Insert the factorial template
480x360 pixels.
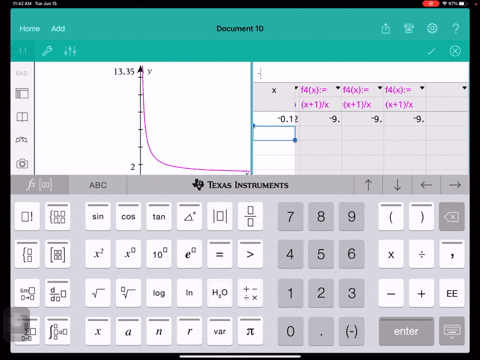coord(27,216)
